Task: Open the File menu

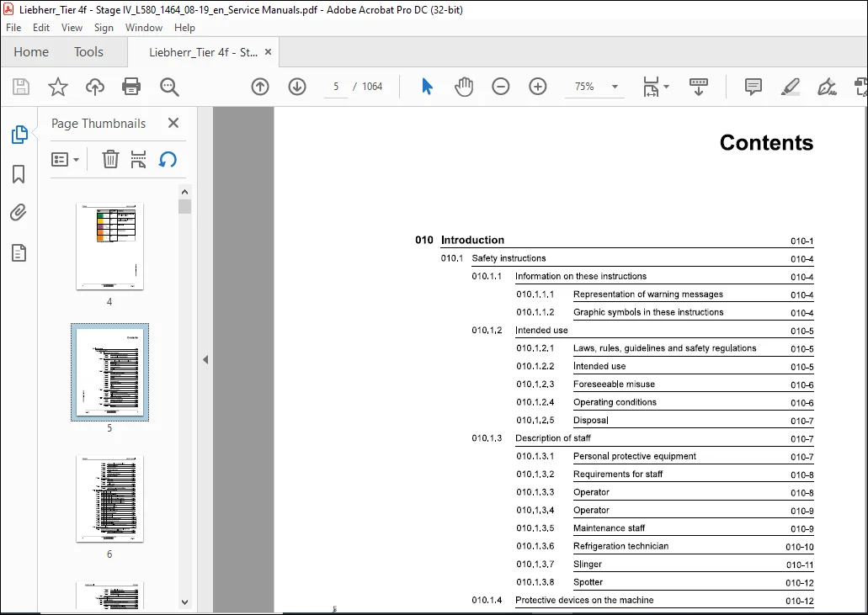Action: (13, 28)
